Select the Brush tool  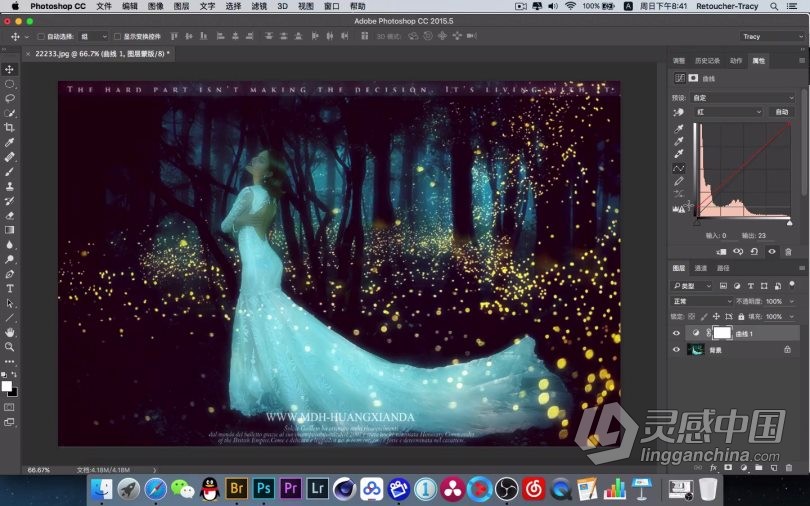click(9, 171)
